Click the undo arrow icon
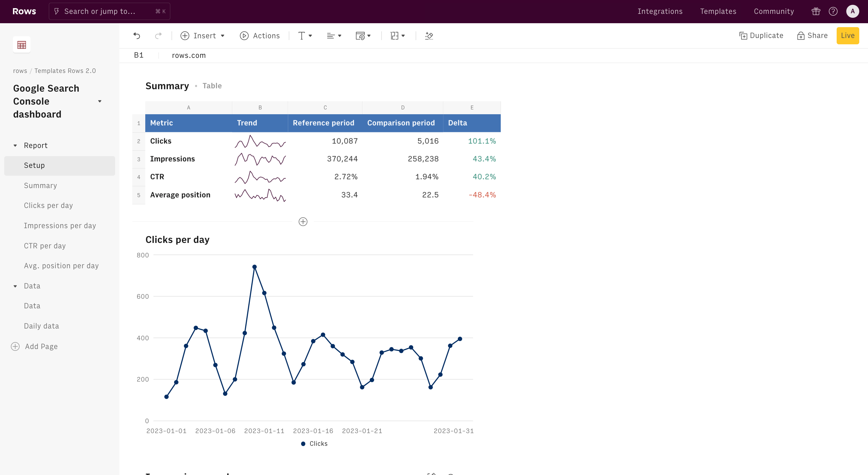Image resolution: width=868 pixels, height=475 pixels. pos(137,36)
